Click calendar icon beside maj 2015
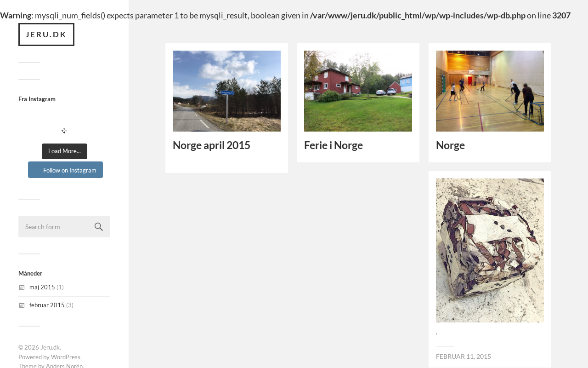588x368 pixels. pyautogui.click(x=22, y=287)
